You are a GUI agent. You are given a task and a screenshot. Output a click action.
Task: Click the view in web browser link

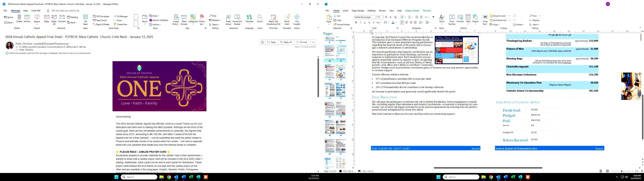pos(49,53)
